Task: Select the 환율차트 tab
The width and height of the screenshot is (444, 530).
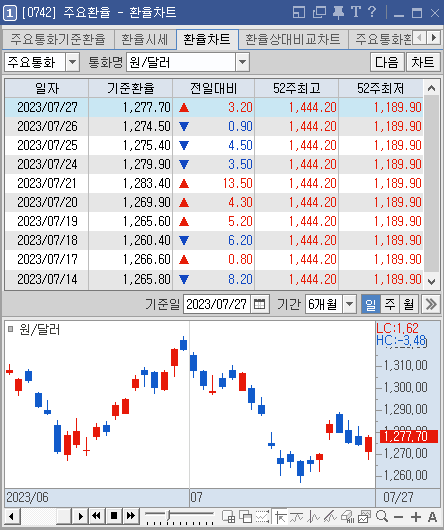Action: 207,40
